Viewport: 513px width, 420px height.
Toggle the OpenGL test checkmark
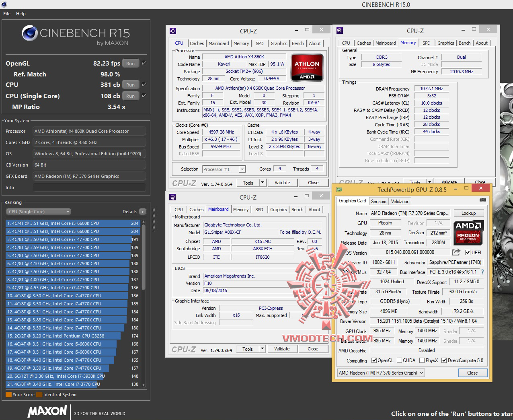click(x=144, y=63)
